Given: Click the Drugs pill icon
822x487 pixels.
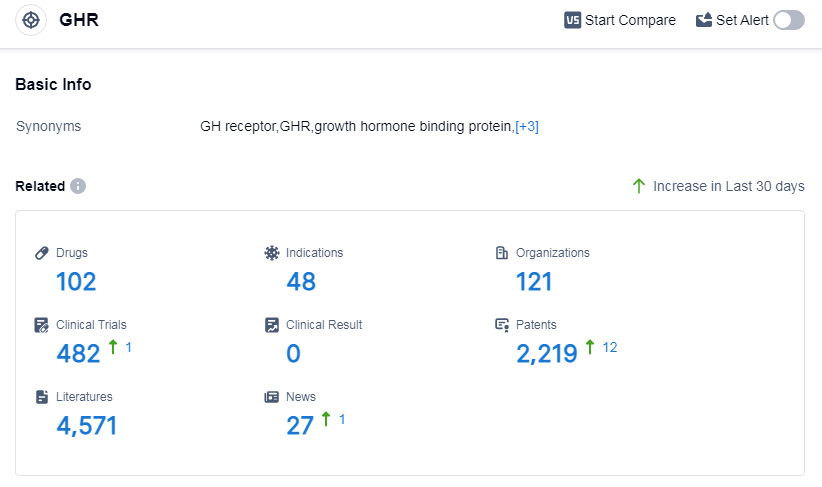Looking at the screenshot, I should pyautogui.click(x=42, y=253).
